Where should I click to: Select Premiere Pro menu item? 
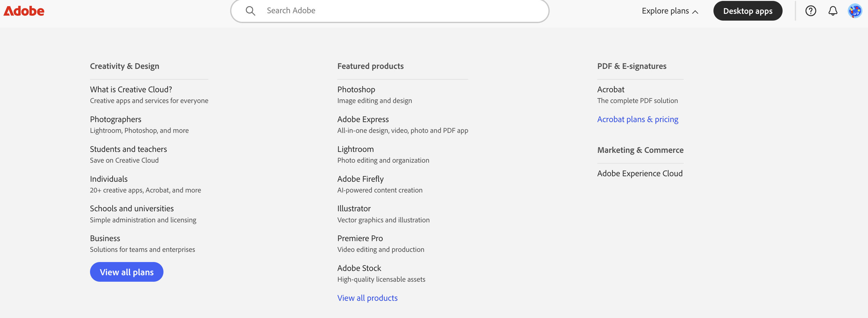(360, 238)
